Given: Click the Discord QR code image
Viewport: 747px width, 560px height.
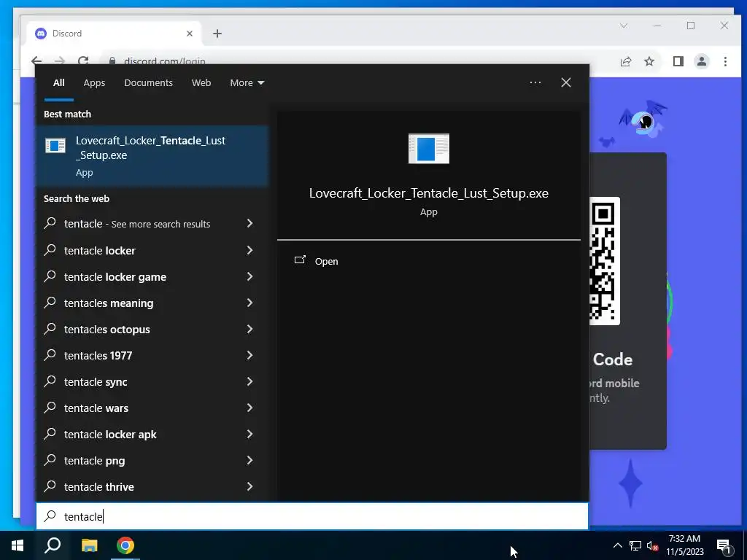Looking at the screenshot, I should [x=605, y=261].
